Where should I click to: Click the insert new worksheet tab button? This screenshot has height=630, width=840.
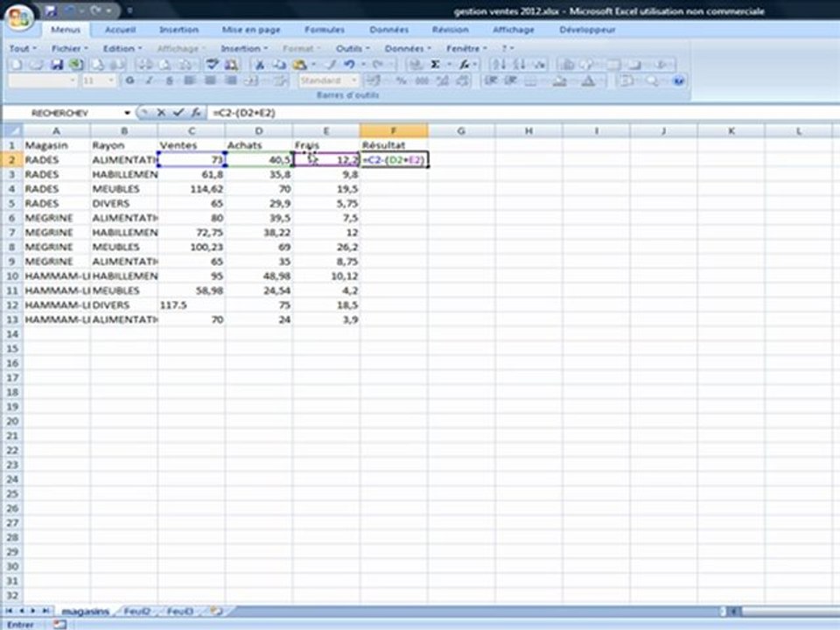[216, 612]
